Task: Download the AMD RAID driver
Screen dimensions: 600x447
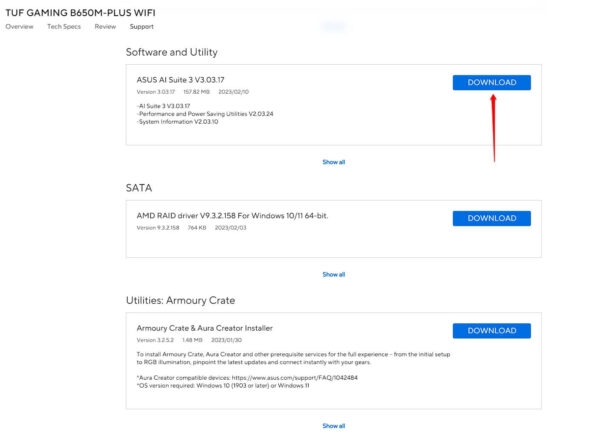Action: coord(491,218)
